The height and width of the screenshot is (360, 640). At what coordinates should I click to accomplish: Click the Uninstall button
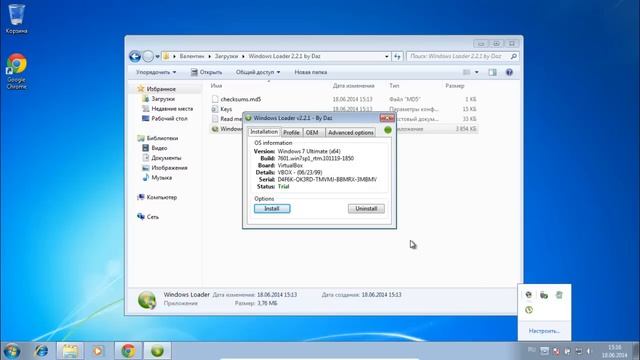[x=366, y=209]
